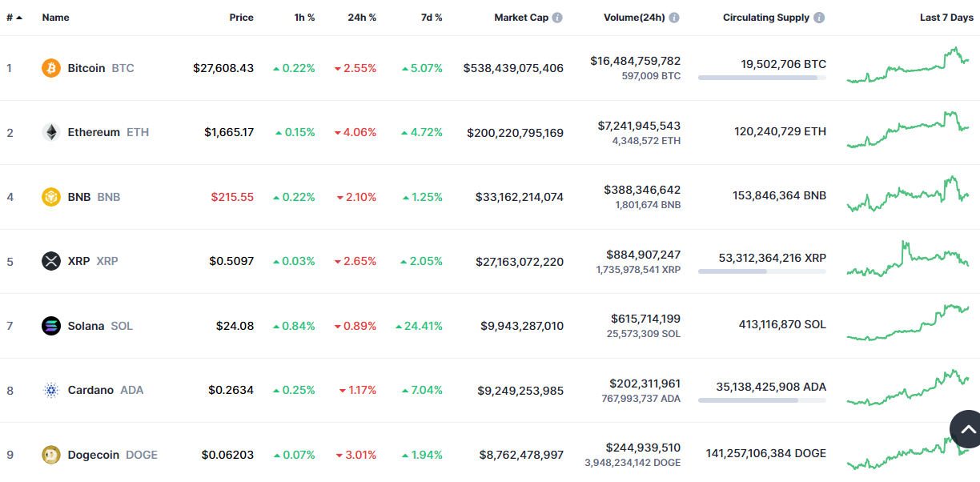Click Bitcoin's circulating supply progress bar

click(x=762, y=78)
